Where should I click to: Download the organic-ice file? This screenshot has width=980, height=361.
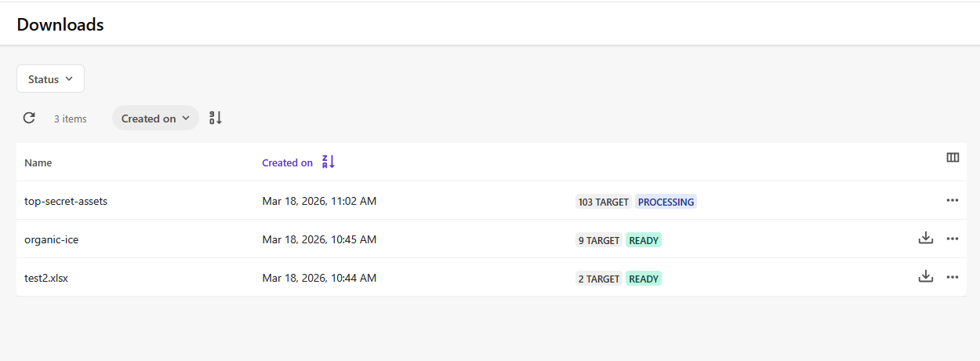(925, 238)
